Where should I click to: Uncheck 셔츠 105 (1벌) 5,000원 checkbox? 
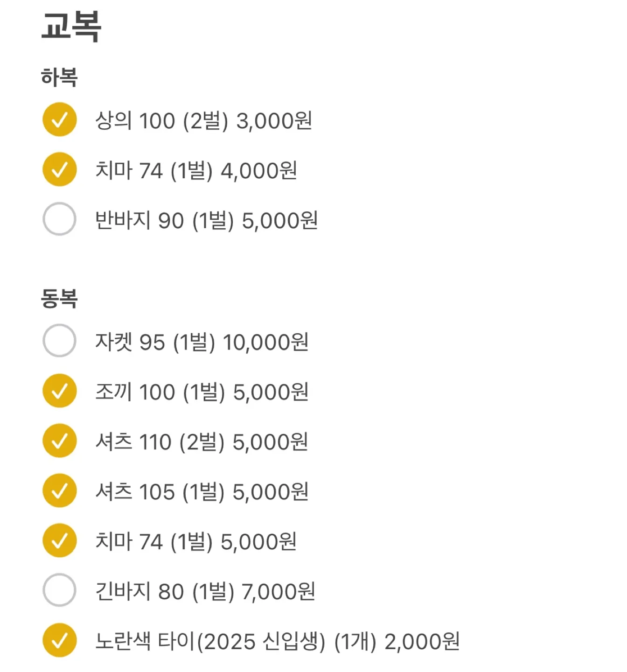(59, 490)
